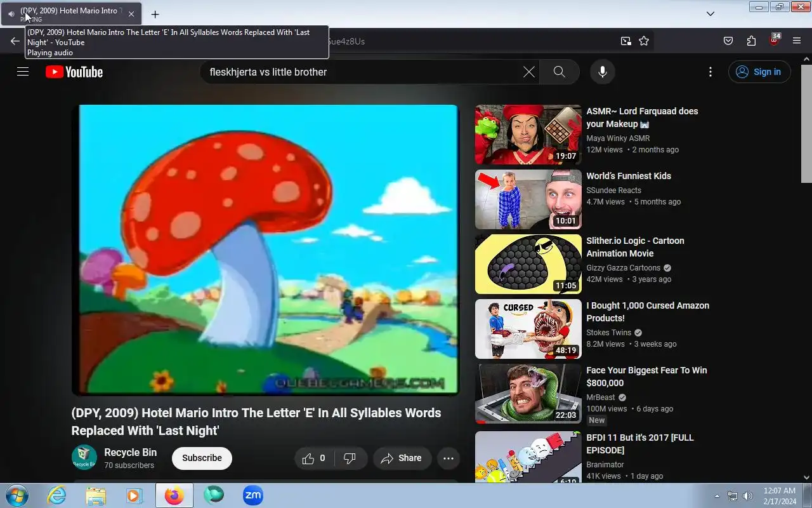Launch Internet Explorer from taskbar
Image resolution: width=812 pixels, height=508 pixels.
click(57, 495)
